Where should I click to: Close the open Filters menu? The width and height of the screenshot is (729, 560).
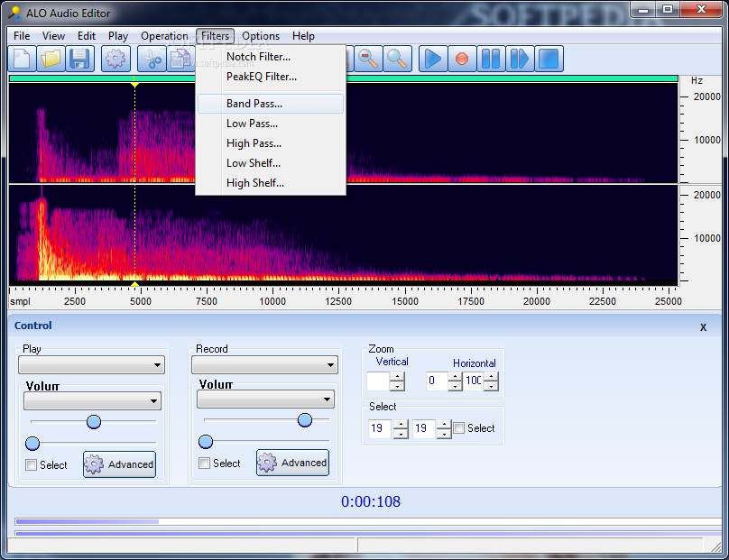tap(216, 36)
